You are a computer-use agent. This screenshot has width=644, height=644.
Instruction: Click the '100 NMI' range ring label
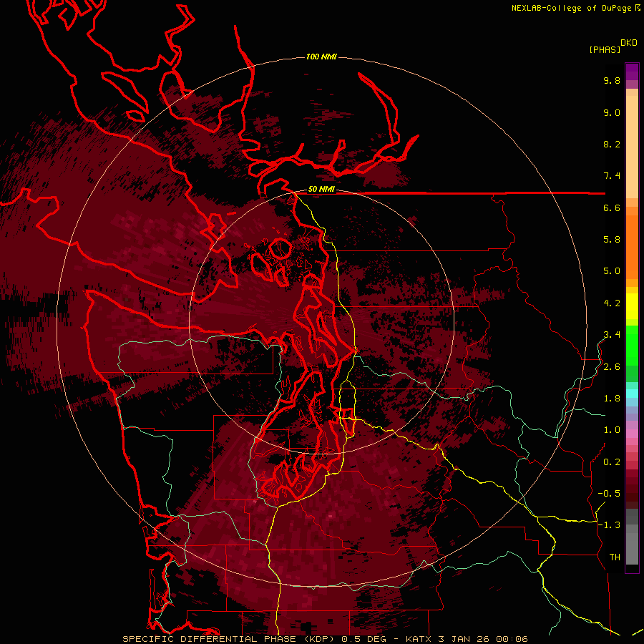[x=321, y=57]
